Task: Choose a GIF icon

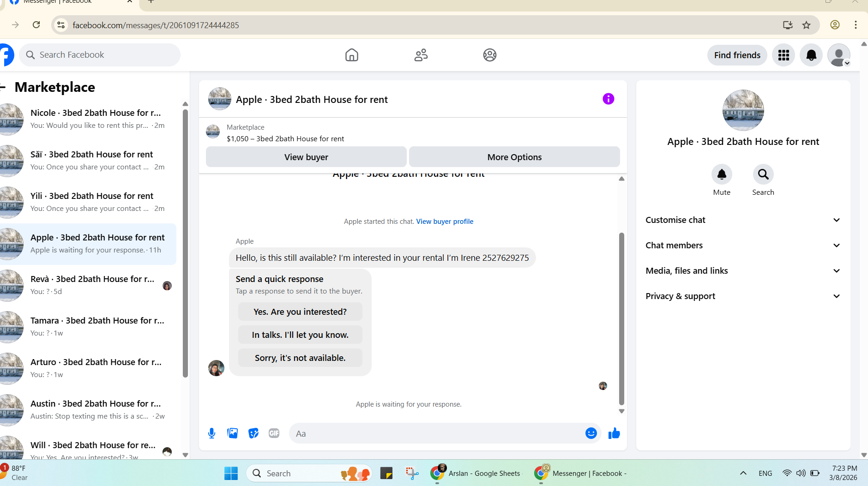Action: point(274,433)
